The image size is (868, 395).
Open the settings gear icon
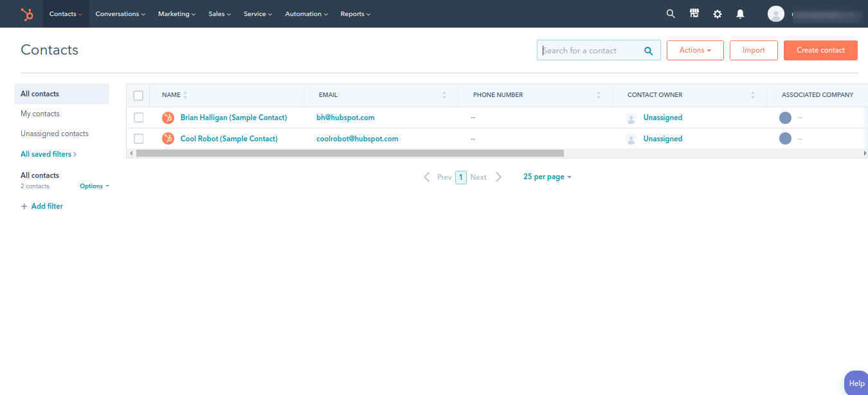tap(717, 13)
